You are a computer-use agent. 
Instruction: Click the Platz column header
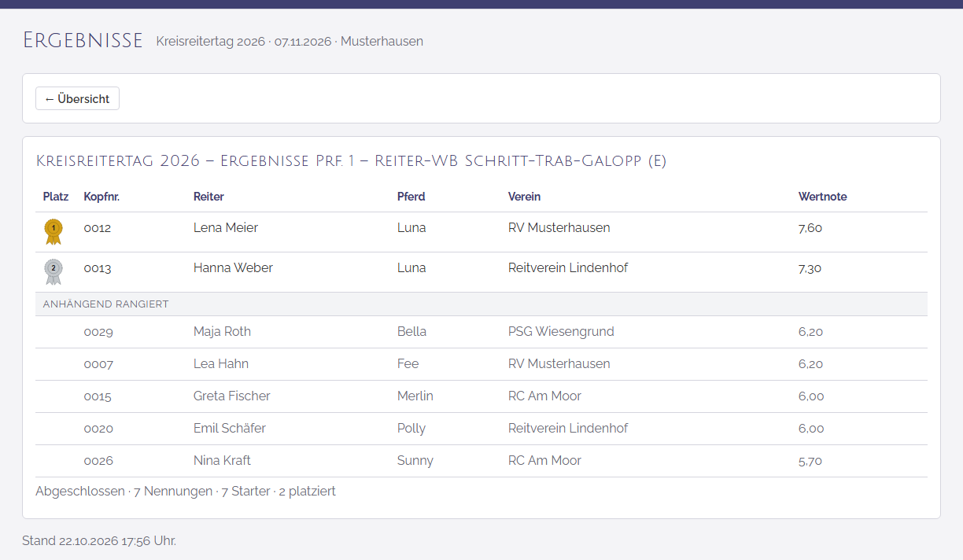[56, 197]
